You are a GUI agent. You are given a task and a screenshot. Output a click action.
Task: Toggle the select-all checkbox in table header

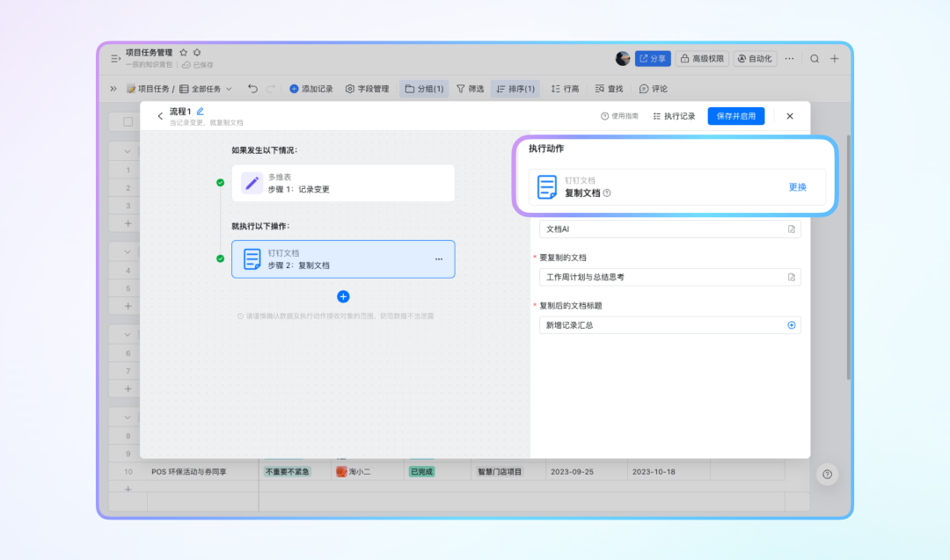click(128, 121)
